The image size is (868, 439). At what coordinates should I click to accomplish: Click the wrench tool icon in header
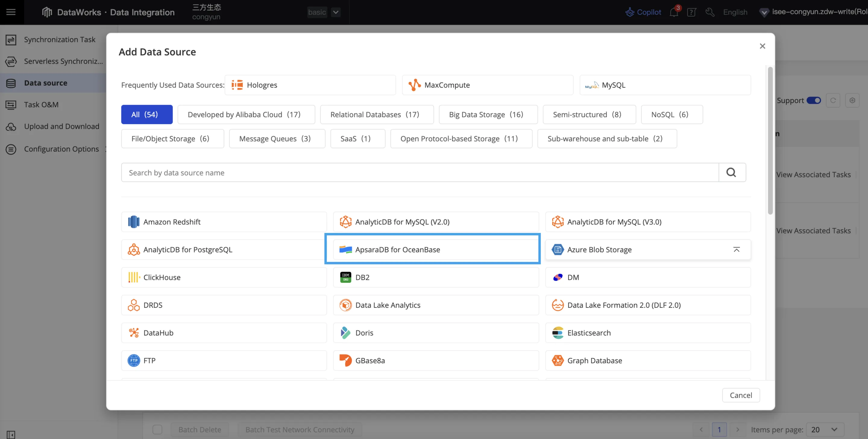click(x=710, y=12)
